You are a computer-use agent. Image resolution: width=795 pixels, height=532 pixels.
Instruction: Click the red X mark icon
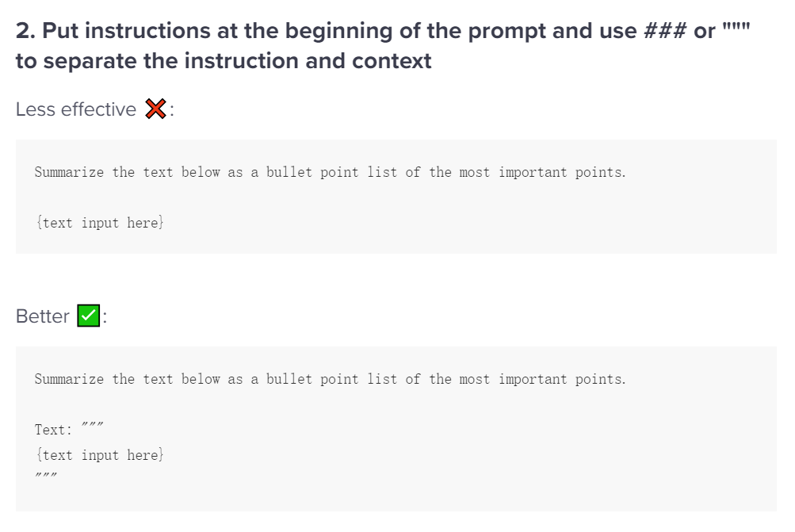pos(156,110)
